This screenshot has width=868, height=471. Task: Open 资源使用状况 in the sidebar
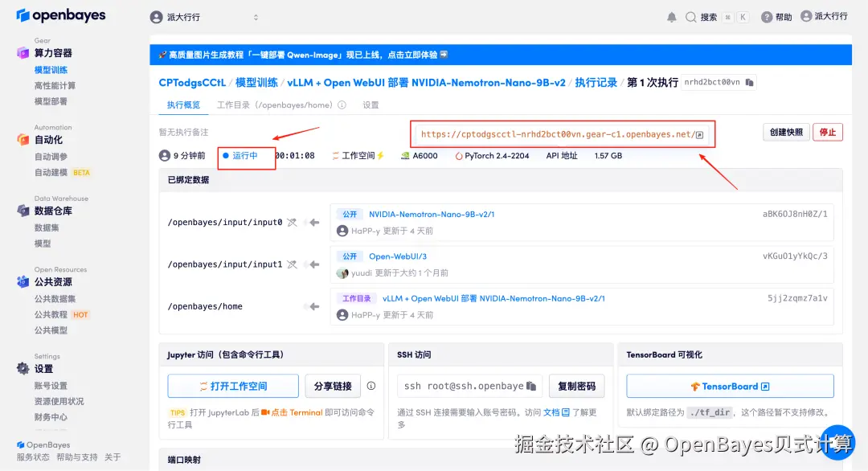(59, 401)
